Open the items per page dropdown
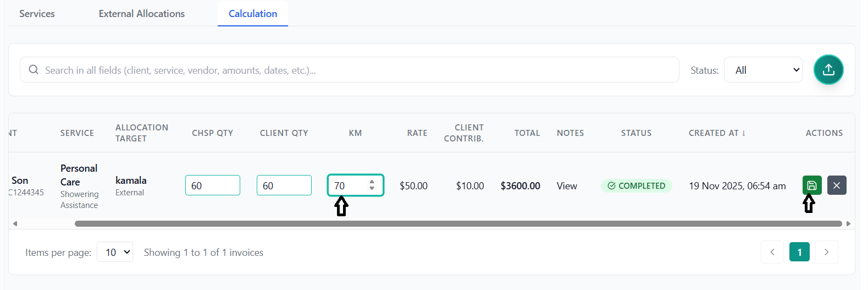Viewport: 868px width, 290px height. pos(115,252)
